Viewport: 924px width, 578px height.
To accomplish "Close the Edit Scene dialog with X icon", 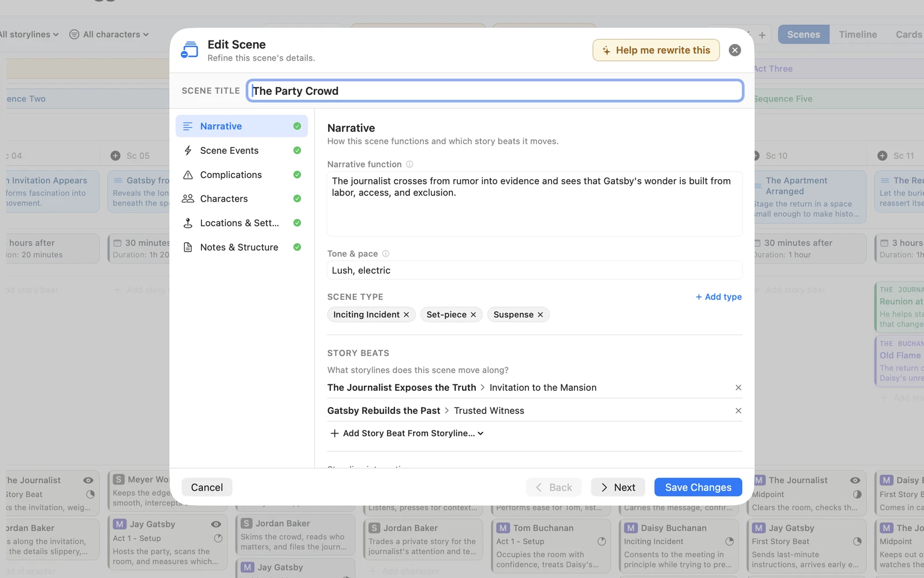I will (x=735, y=50).
